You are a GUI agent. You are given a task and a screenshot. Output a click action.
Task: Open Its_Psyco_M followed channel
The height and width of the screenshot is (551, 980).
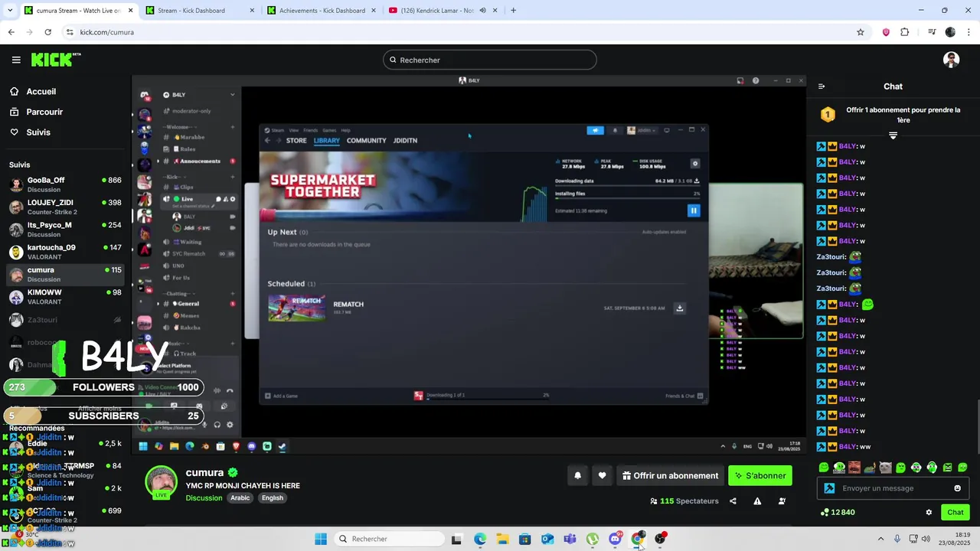point(65,230)
